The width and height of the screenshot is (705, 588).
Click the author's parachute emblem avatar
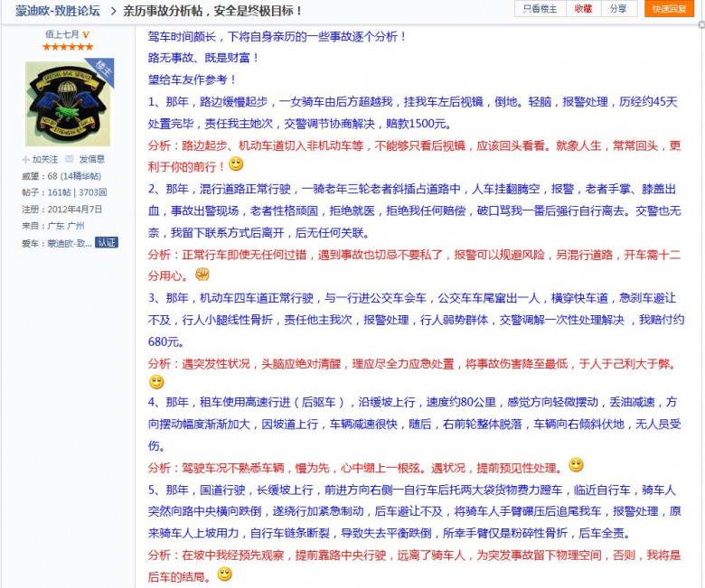click(68, 103)
